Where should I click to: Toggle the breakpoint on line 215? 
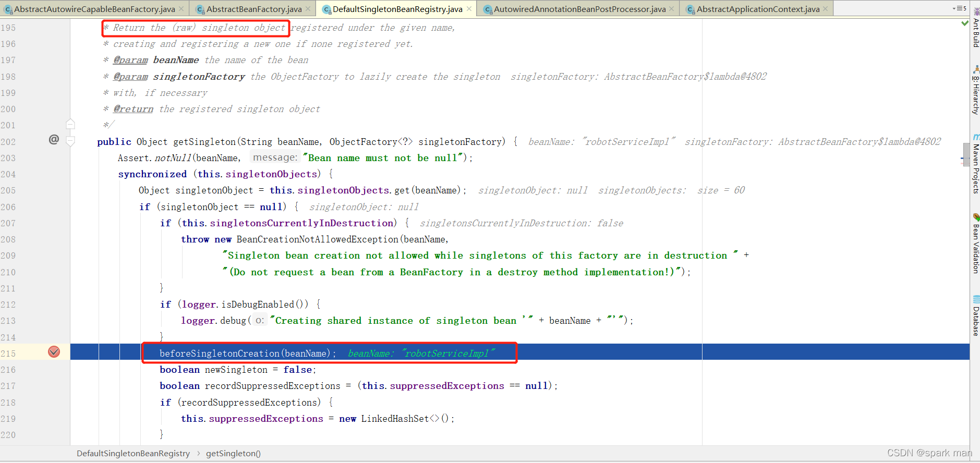pyautogui.click(x=54, y=352)
